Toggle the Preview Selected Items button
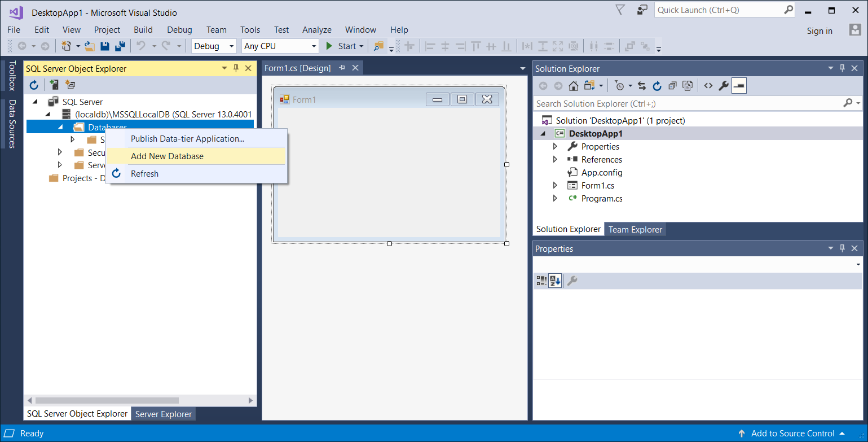This screenshot has height=442, width=868. [x=739, y=85]
